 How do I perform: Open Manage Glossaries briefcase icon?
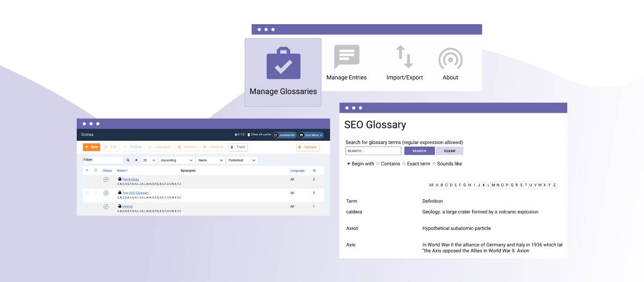pos(283,63)
